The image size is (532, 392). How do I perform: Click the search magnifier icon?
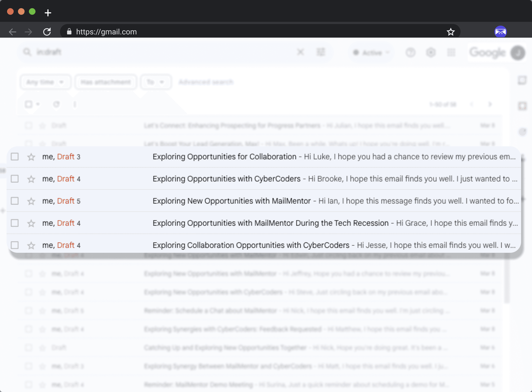[x=27, y=52]
